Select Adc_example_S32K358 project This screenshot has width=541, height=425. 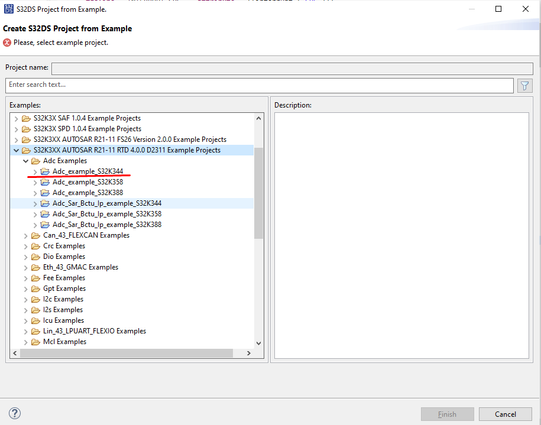[x=88, y=182]
